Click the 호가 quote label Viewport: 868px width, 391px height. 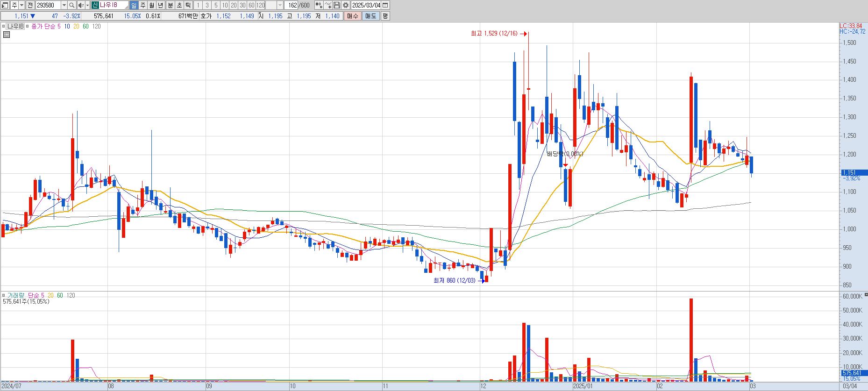(x=206, y=16)
